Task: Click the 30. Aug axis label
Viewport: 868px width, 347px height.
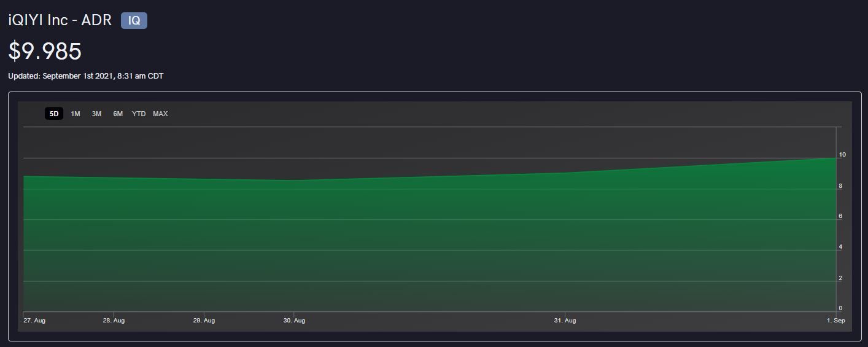Action: tap(294, 321)
